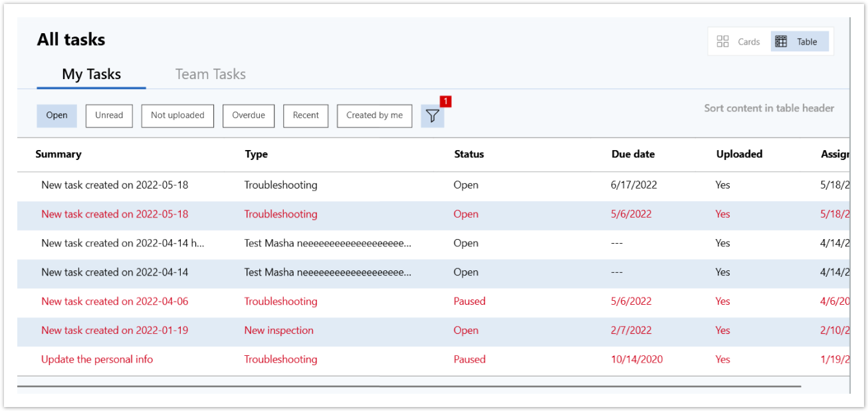Switch to the My Tasks tab
The width and height of the screenshot is (868, 411).
point(91,74)
